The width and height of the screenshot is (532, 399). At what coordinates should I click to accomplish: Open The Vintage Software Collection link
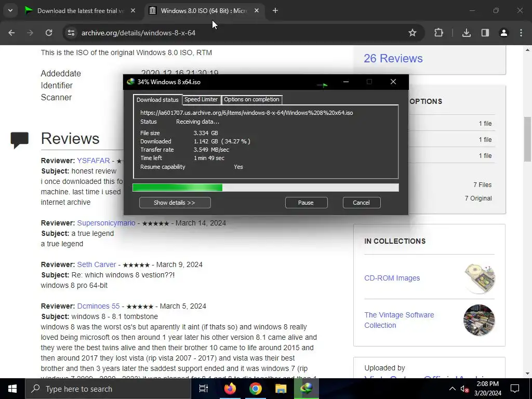pos(399,320)
